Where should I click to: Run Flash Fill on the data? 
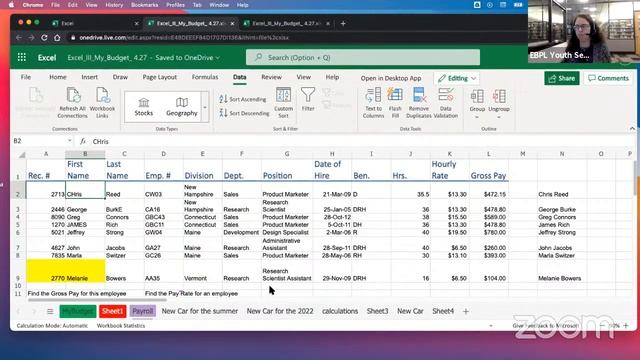[x=395, y=102]
